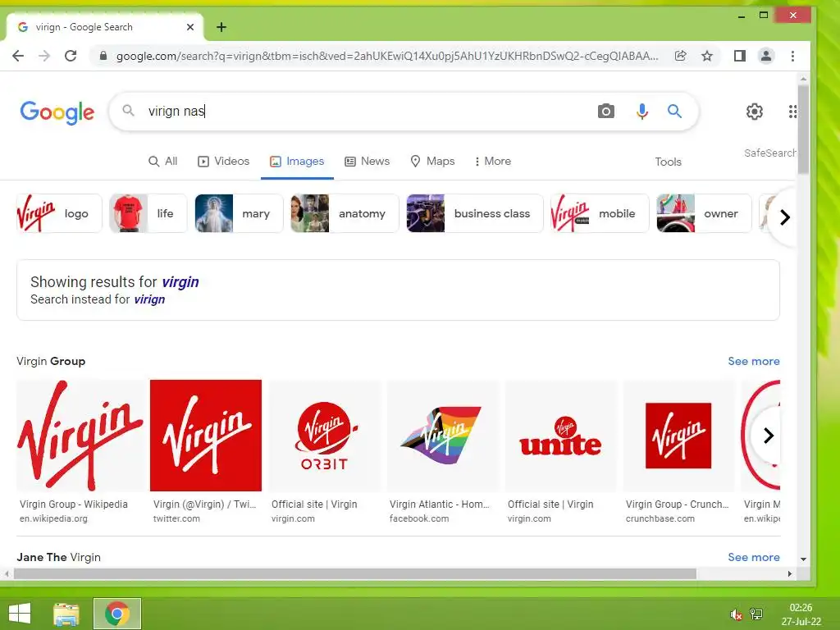Filter by the mobile suggestion chip
Viewport: 840px width, 630px height.
pos(600,213)
